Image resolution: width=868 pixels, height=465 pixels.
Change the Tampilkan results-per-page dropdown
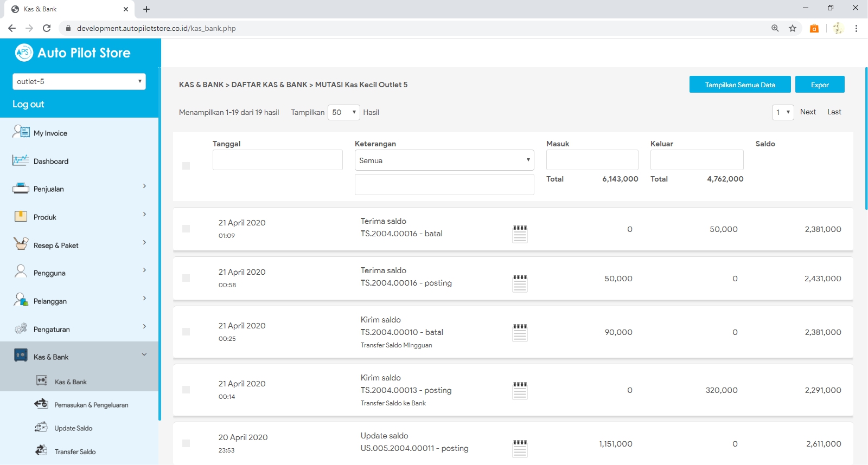click(343, 112)
